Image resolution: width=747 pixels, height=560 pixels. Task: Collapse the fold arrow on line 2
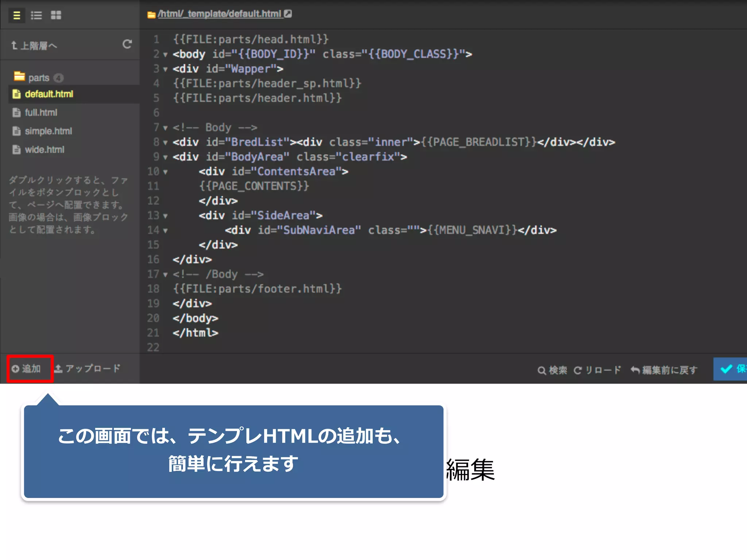pos(165,55)
